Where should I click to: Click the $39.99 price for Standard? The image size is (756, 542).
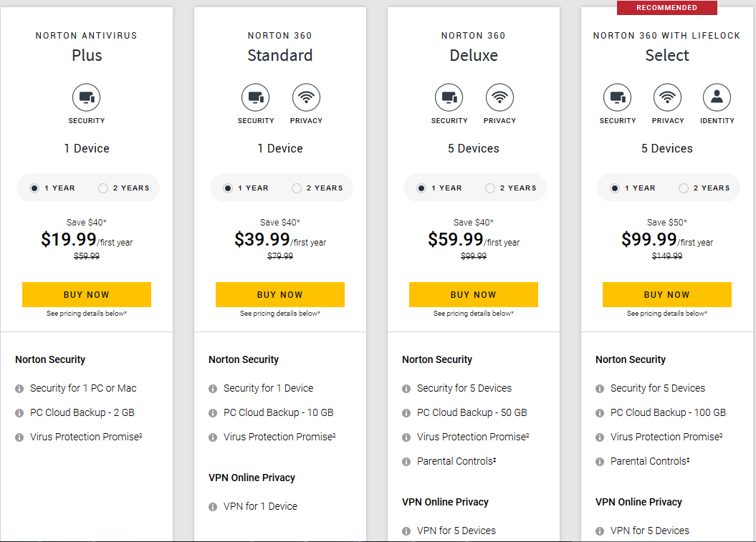pyautogui.click(x=262, y=239)
